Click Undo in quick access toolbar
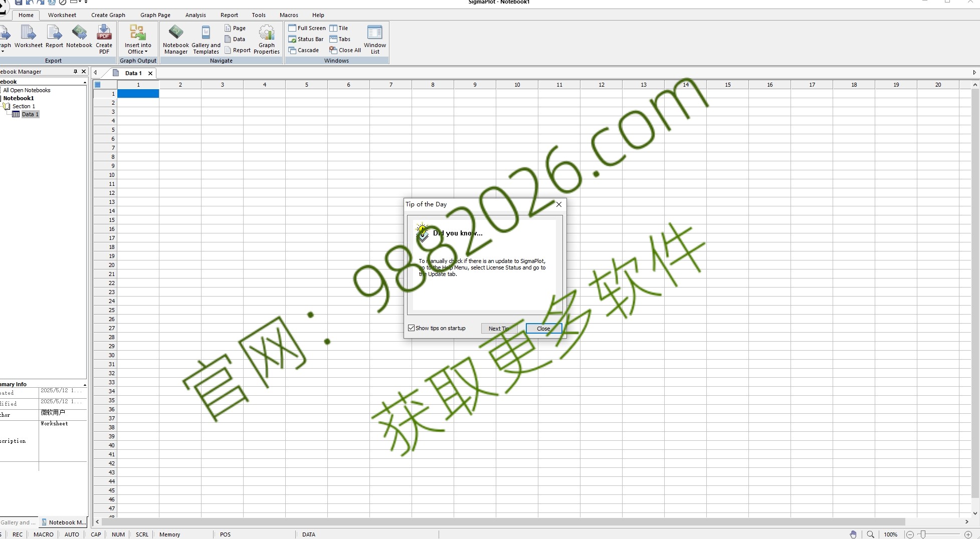 [x=30, y=3]
